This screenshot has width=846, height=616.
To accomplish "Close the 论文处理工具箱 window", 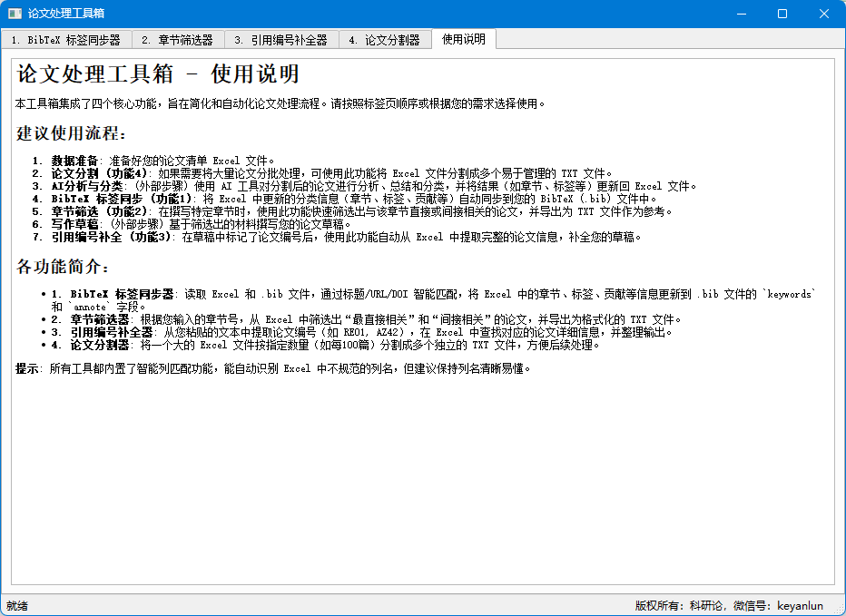I will 824,14.
